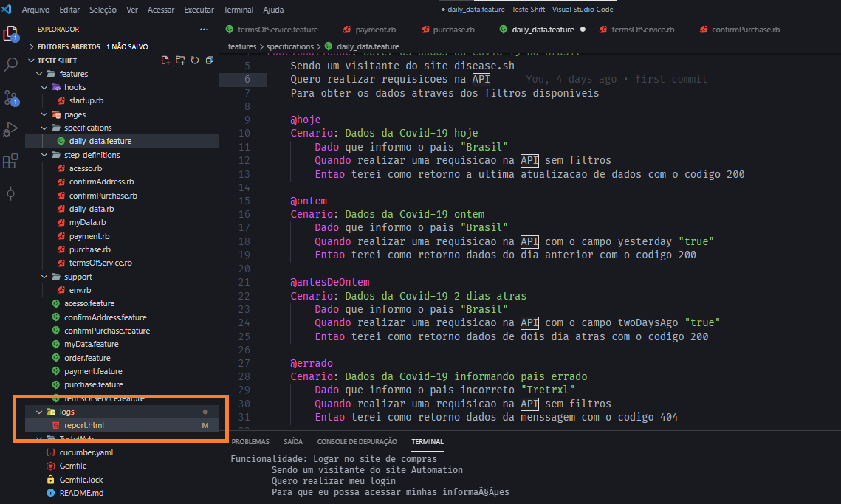
Task: Collapse all folders in explorer
Action: [x=209, y=60]
